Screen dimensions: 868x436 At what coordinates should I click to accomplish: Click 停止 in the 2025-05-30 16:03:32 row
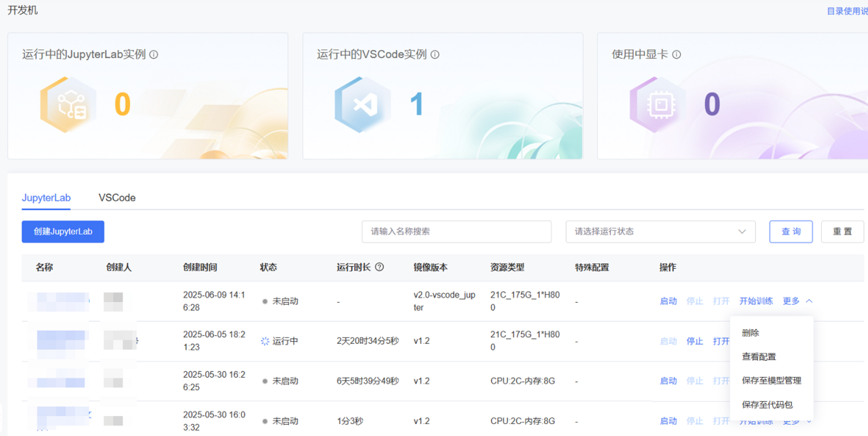[x=695, y=421]
